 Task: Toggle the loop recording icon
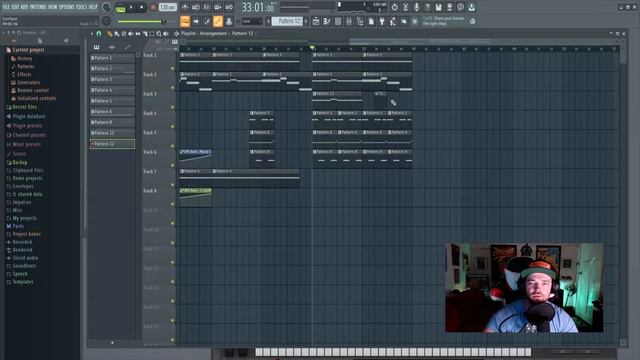tap(229, 7)
